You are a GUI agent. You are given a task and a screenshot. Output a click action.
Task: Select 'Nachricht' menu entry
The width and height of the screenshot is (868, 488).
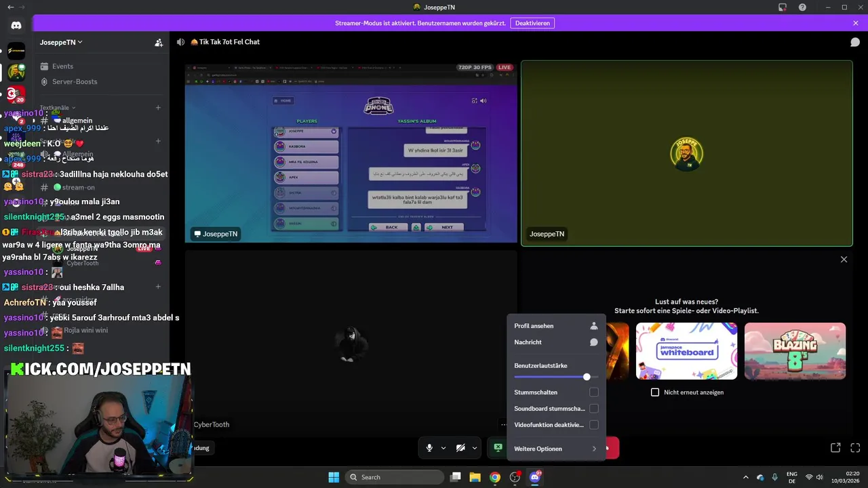click(556, 342)
